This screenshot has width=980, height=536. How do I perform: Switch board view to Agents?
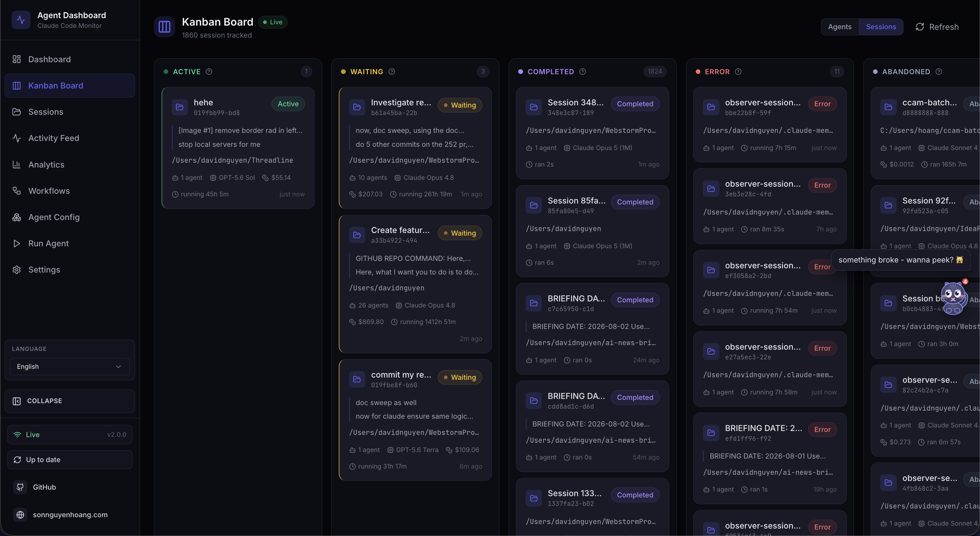840,27
